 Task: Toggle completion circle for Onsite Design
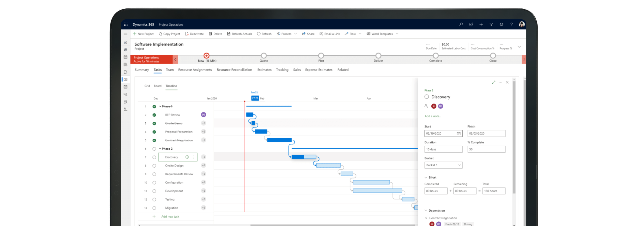(x=154, y=166)
